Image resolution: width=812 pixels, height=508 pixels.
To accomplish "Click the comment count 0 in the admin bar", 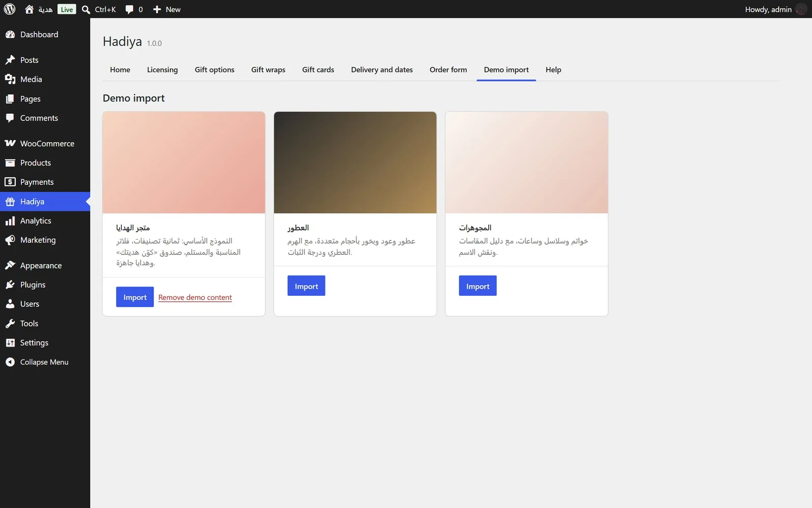I will [141, 9].
